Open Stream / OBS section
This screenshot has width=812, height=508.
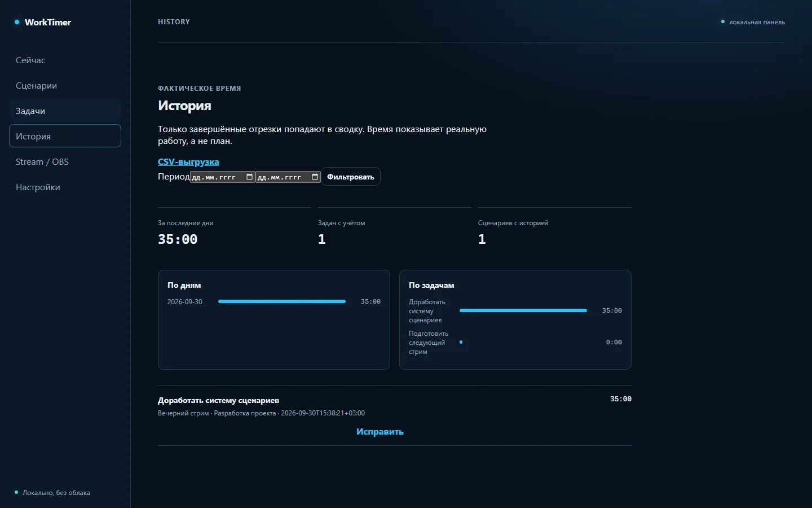pos(65,161)
